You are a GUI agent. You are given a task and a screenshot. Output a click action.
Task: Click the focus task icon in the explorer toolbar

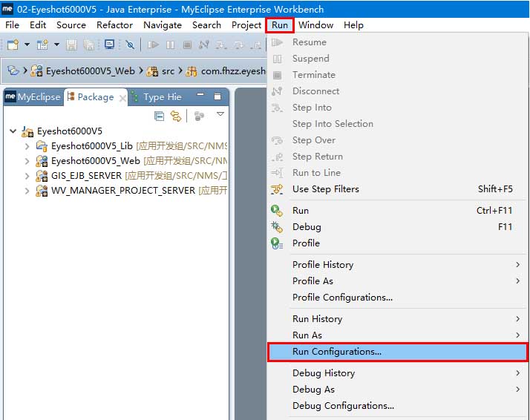tap(199, 116)
